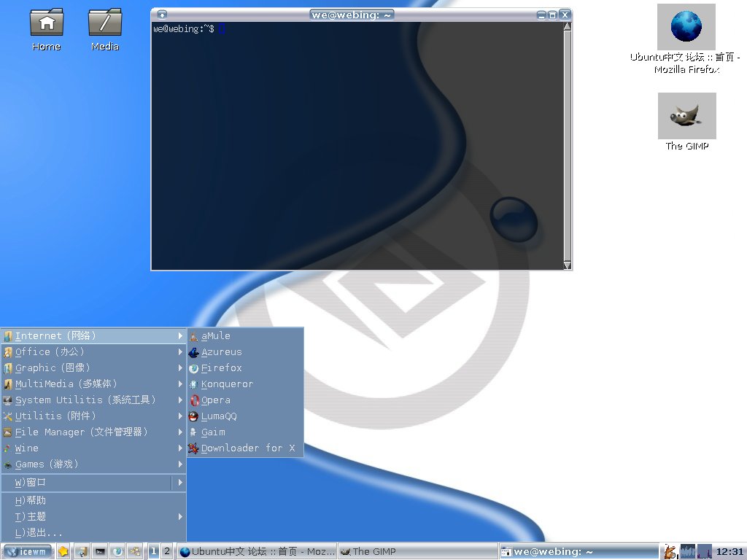The height and width of the screenshot is (560, 747).
Task: Open the Graphic (图像) menu entry
Action: click(93, 368)
